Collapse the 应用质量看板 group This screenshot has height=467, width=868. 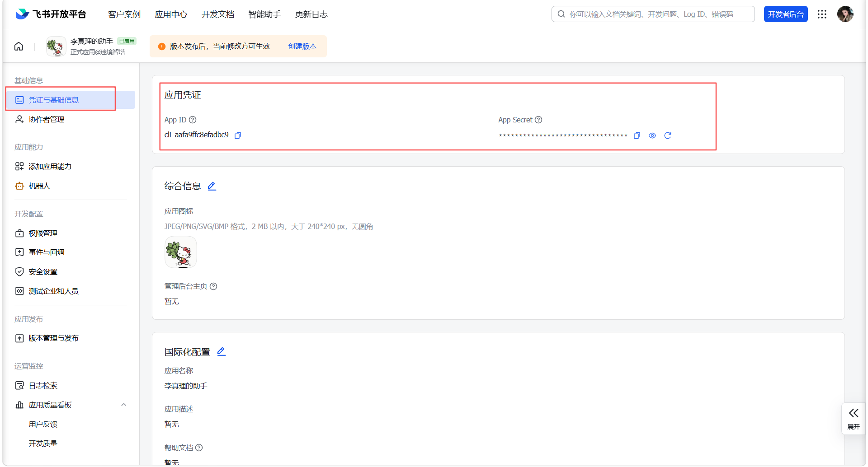[x=124, y=405]
